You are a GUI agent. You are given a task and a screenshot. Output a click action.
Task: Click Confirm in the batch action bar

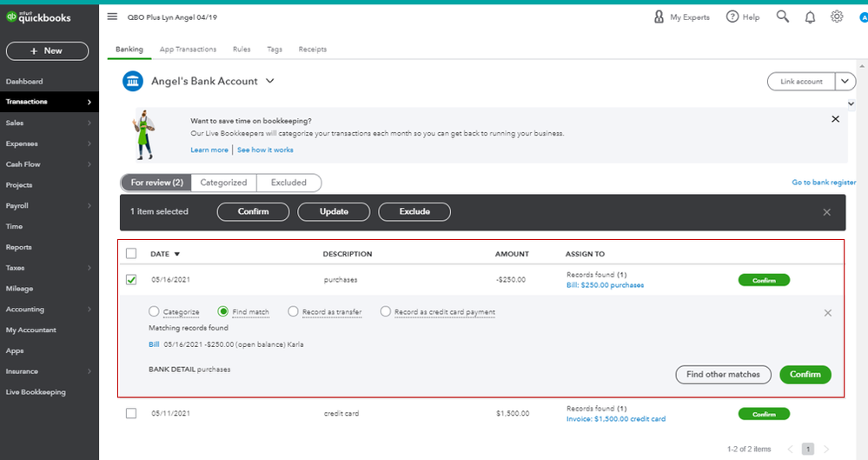[253, 211]
